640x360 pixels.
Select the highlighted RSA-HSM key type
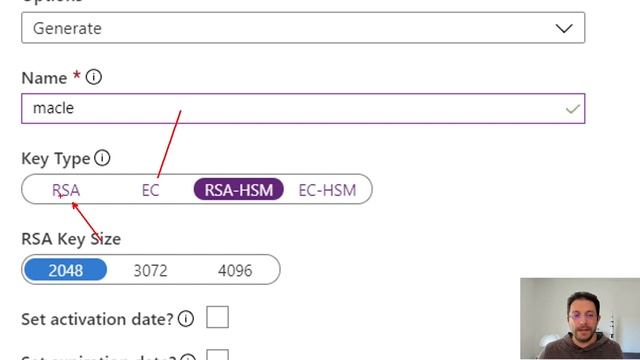click(239, 189)
